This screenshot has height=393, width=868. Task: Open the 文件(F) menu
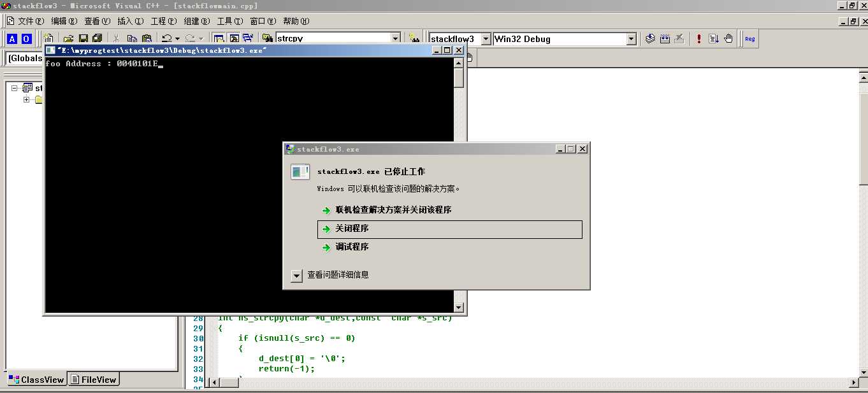pos(31,21)
